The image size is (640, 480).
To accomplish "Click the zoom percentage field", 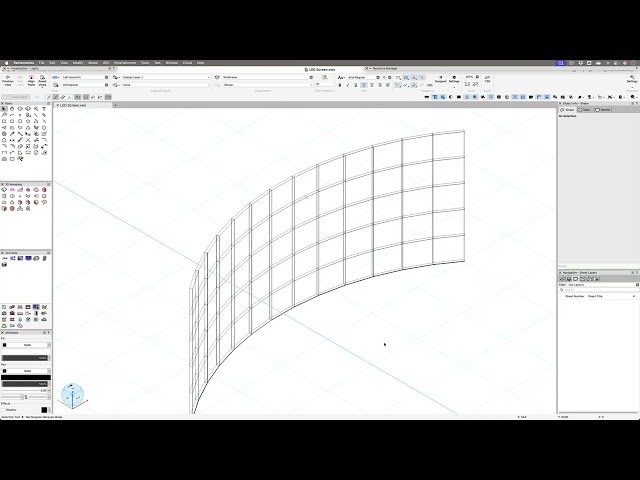I will pyautogui.click(x=470, y=77).
